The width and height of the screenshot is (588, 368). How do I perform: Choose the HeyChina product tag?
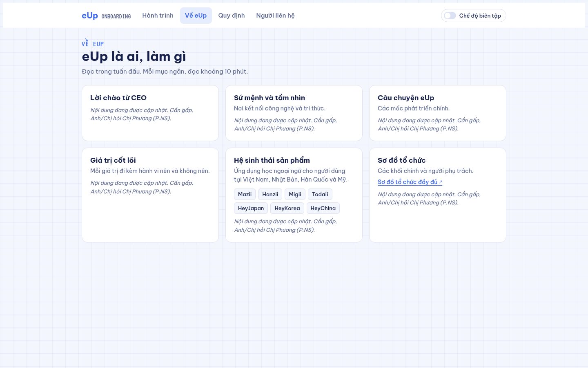(323, 208)
